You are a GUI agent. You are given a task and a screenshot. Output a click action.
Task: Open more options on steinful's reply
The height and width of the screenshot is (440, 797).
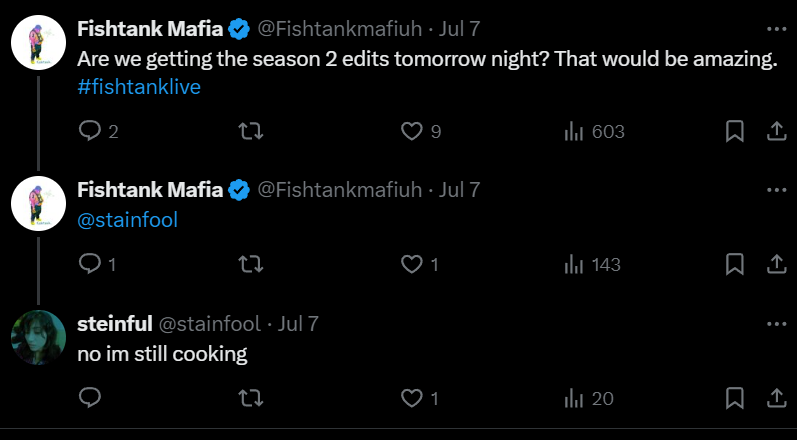776,324
